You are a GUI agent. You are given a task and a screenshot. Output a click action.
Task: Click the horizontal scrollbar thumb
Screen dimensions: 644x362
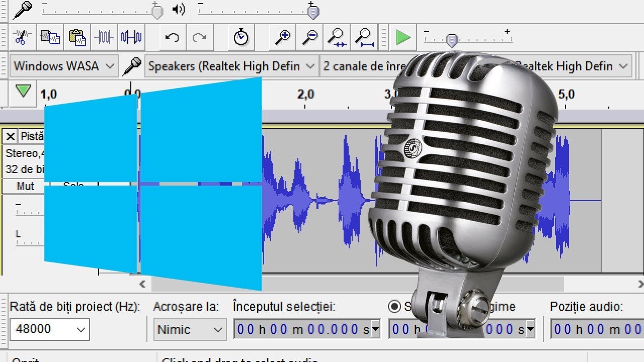tap(357, 284)
